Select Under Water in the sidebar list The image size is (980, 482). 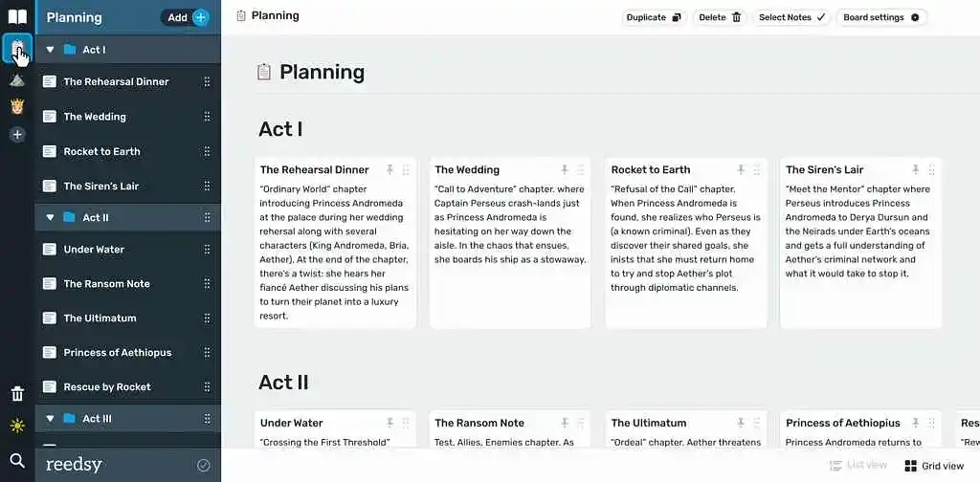tap(94, 250)
